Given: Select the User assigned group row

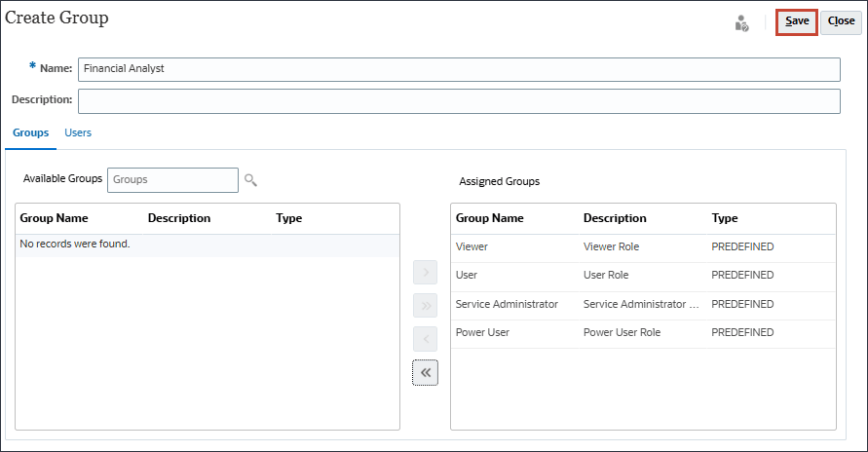Looking at the screenshot, I should click(643, 276).
